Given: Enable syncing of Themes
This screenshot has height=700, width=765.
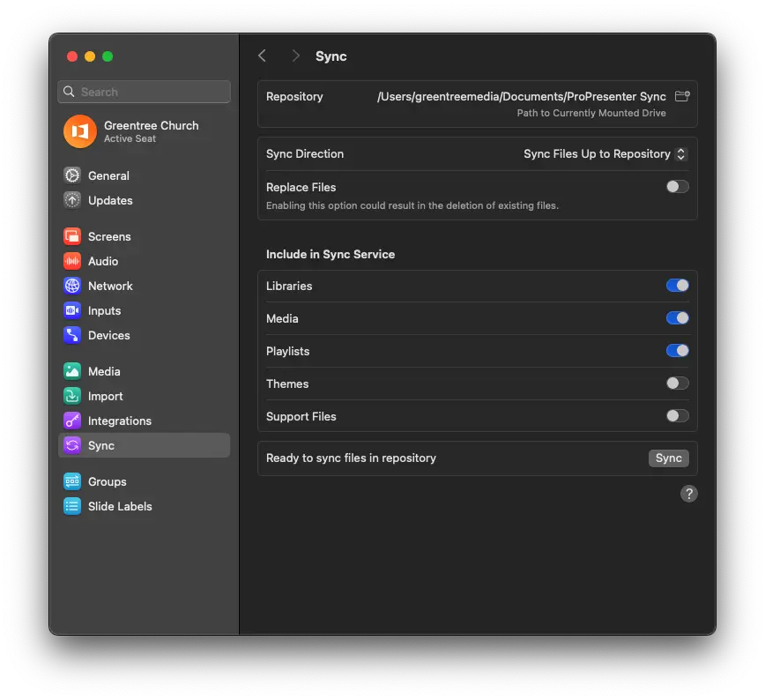Looking at the screenshot, I should pos(677,383).
